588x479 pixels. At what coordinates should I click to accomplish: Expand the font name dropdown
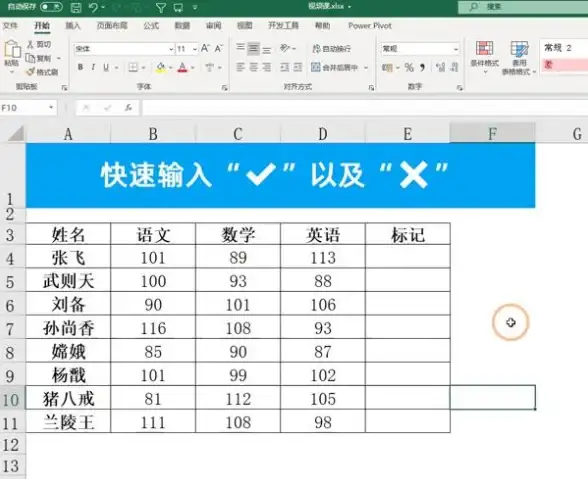[171, 49]
